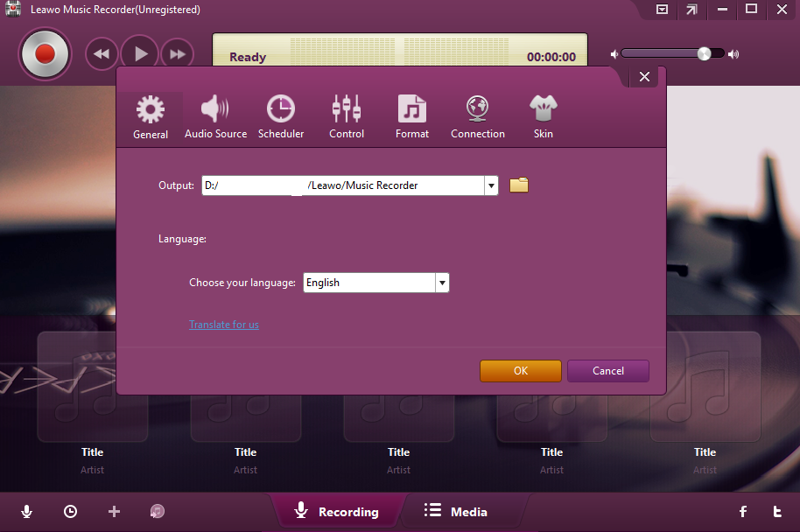Click the mini mode arrow icon in title bar
Screen dimensions: 800x532
point(691,9)
